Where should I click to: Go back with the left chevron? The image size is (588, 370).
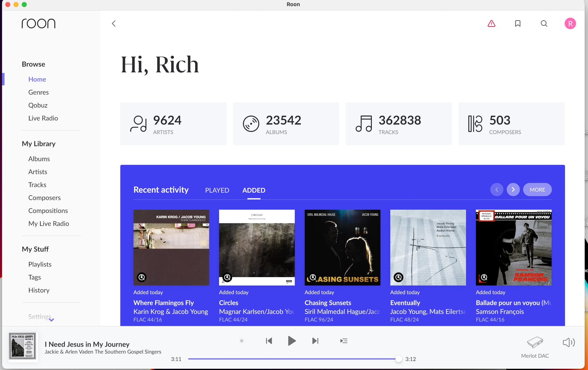click(114, 24)
